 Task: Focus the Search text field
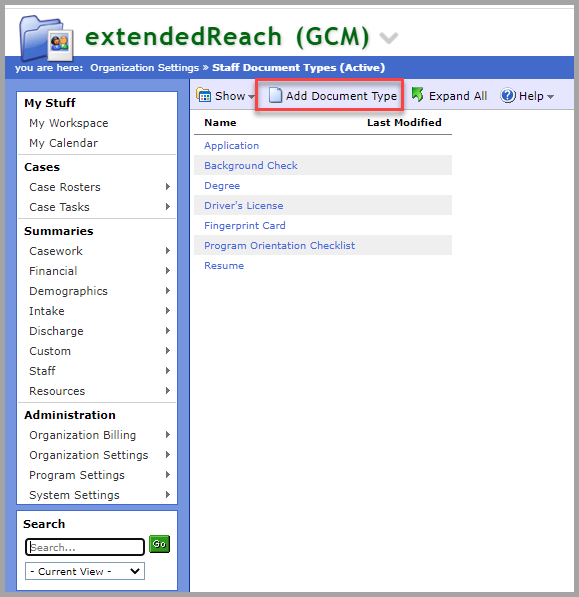[x=85, y=547]
